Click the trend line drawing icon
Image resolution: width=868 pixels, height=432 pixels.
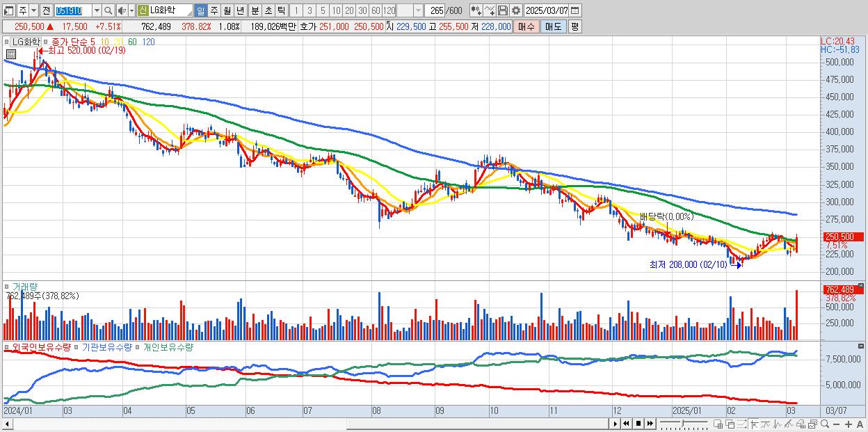766,424
